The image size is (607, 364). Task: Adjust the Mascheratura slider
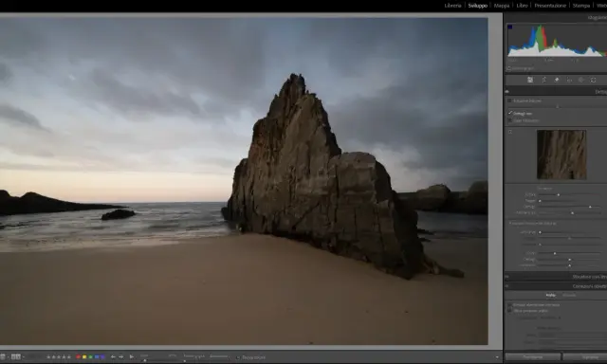tap(572, 212)
